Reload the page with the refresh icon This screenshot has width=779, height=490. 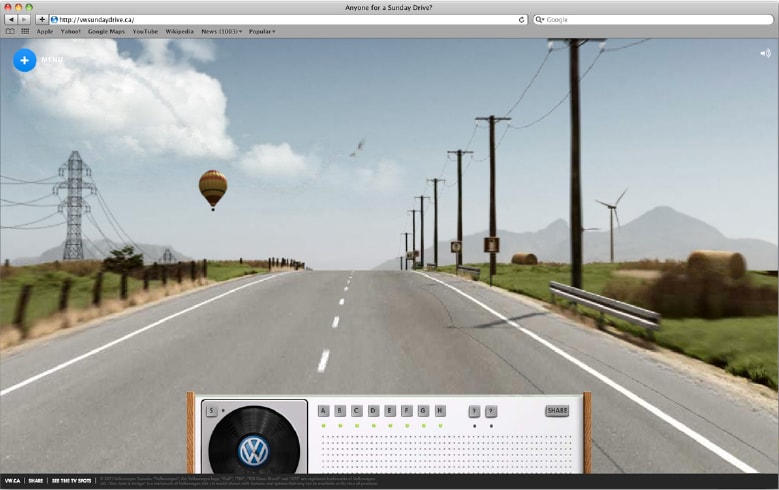[521, 20]
